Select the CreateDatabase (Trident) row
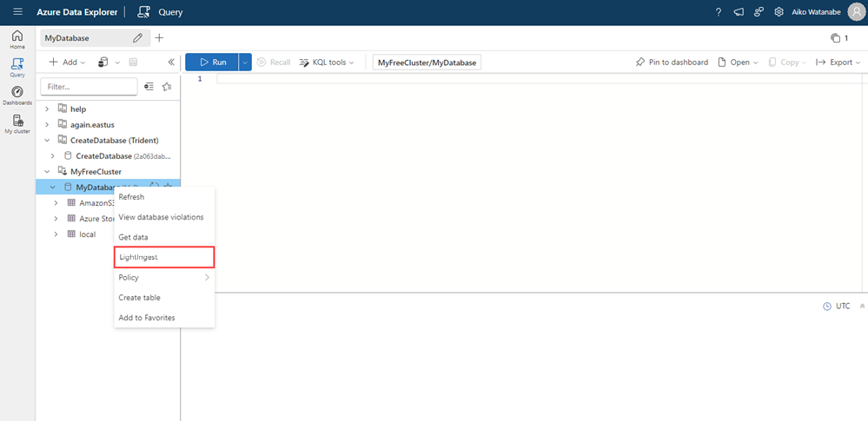The width and height of the screenshot is (868, 421). coord(108,140)
